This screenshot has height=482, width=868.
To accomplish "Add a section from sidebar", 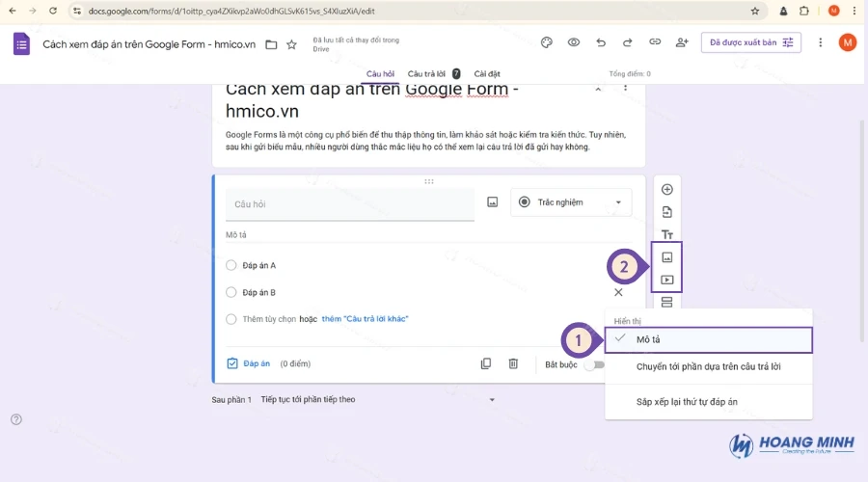I will pos(667,302).
